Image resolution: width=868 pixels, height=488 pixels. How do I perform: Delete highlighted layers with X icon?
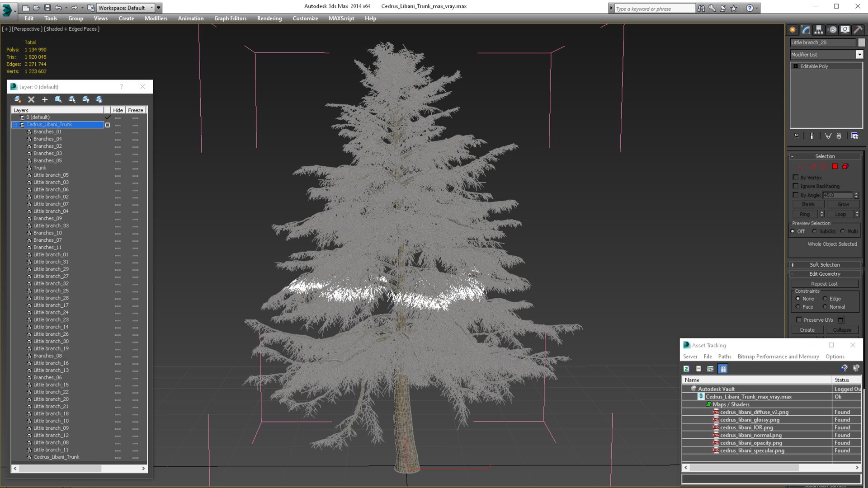[31, 99]
